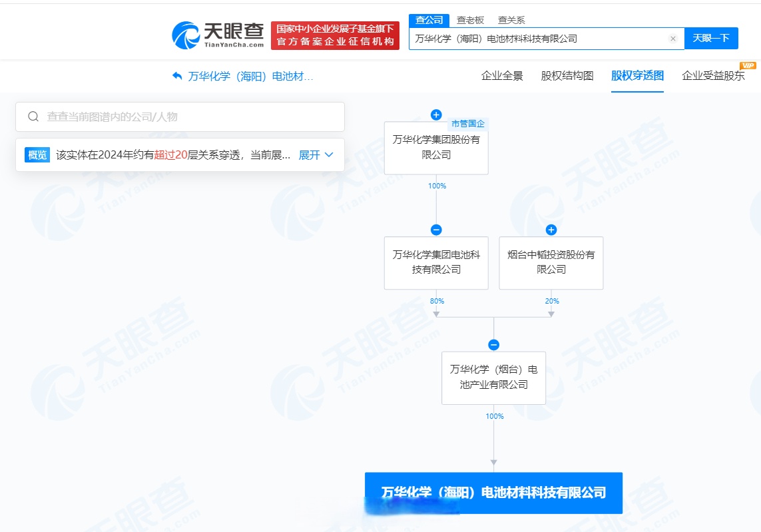
Task: Collapse 万华化学（烟台）电池产业有限公司 node
Action: 493,345
